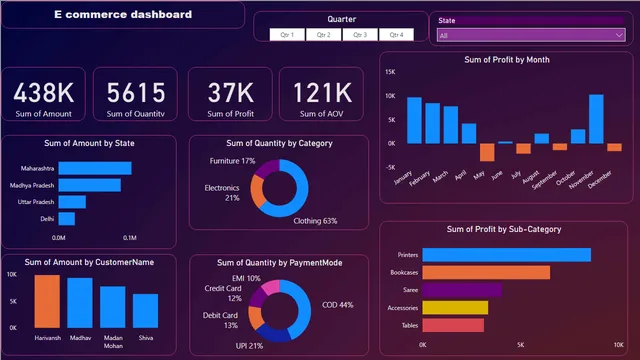This screenshot has height=360, width=640.
Task: Select the Electronics donut segment
Action: (257, 191)
